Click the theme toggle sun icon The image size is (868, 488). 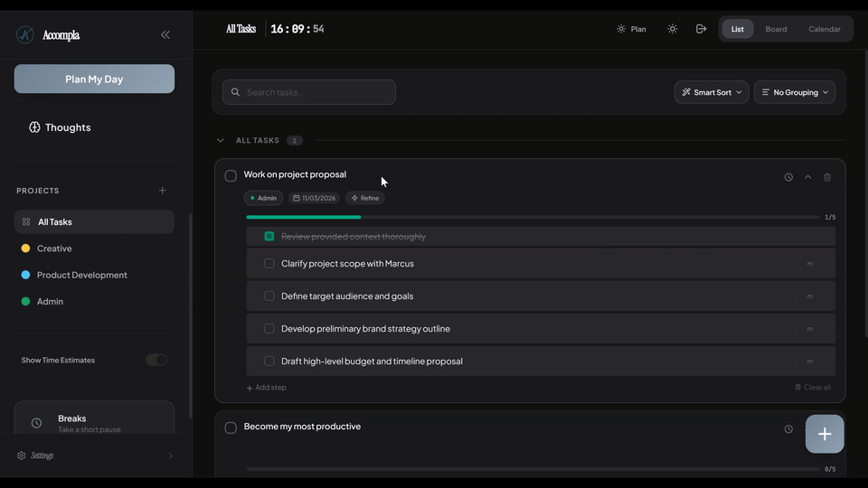coord(673,29)
